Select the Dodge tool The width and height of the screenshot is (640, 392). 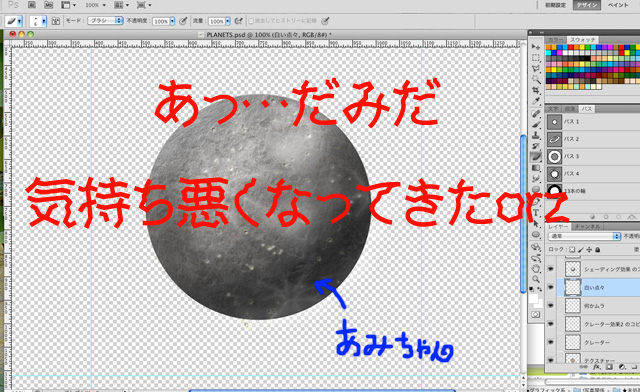536,189
